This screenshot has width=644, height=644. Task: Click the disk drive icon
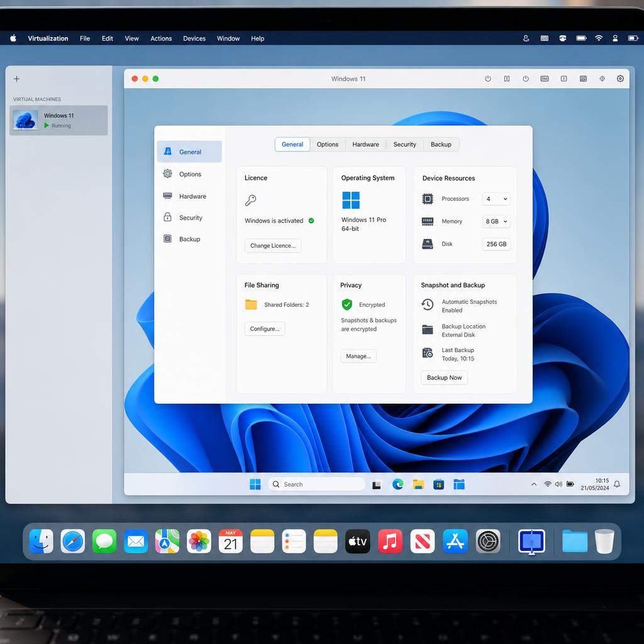(x=428, y=244)
